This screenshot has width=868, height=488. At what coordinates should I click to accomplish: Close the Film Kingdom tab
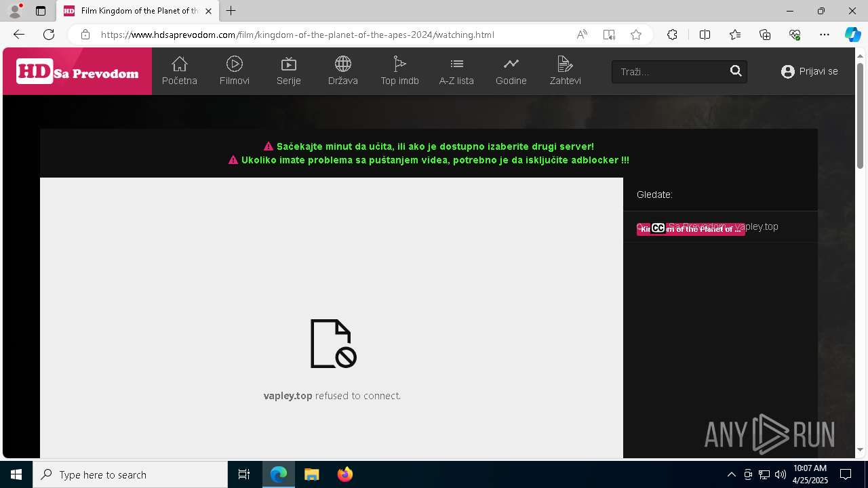click(209, 11)
